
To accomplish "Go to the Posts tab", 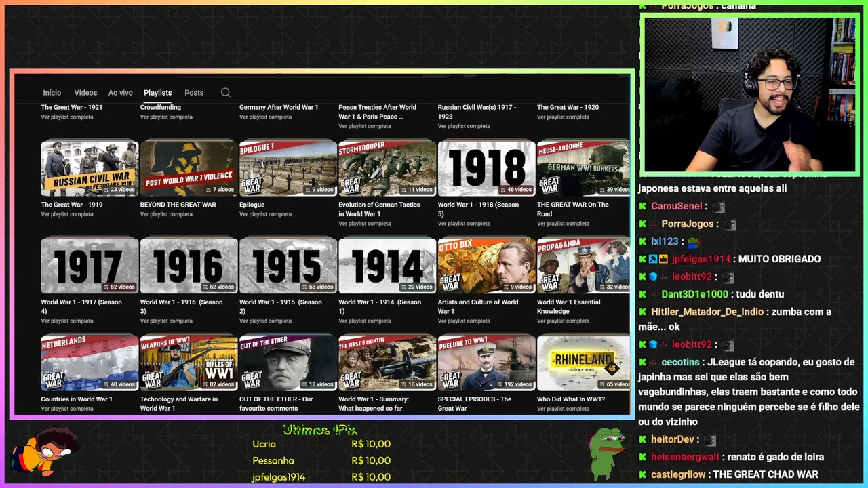I will [x=194, y=93].
